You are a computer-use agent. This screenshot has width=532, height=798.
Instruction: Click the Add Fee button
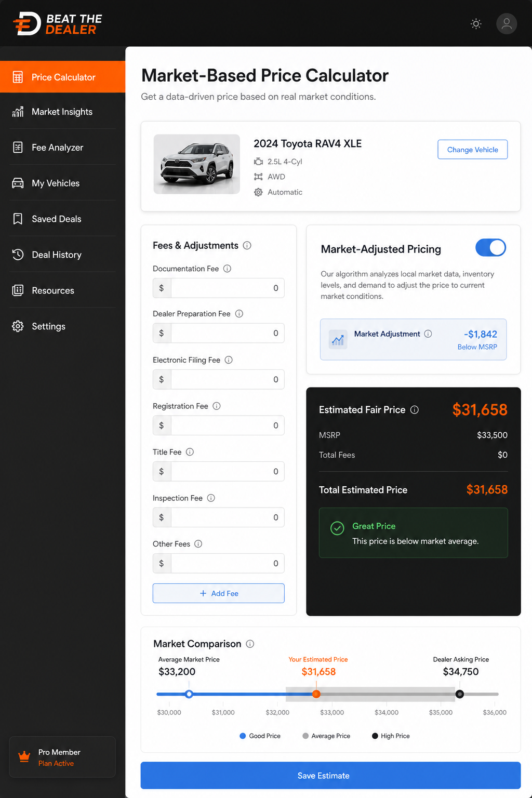(x=219, y=593)
